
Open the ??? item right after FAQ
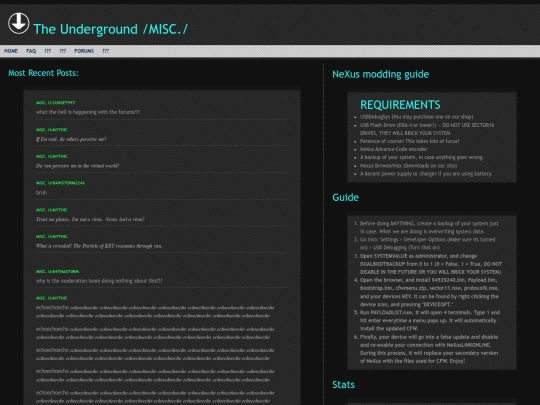coord(48,51)
